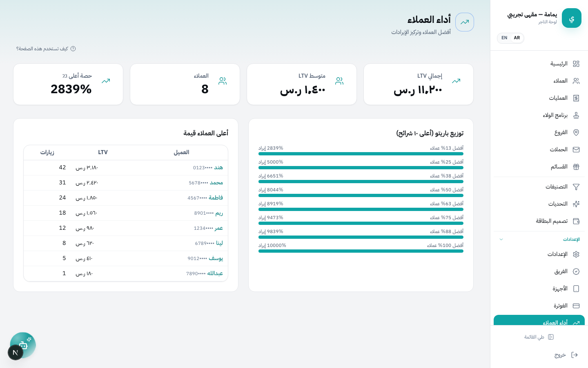Click الفريق check-circle icon

pos(576,272)
